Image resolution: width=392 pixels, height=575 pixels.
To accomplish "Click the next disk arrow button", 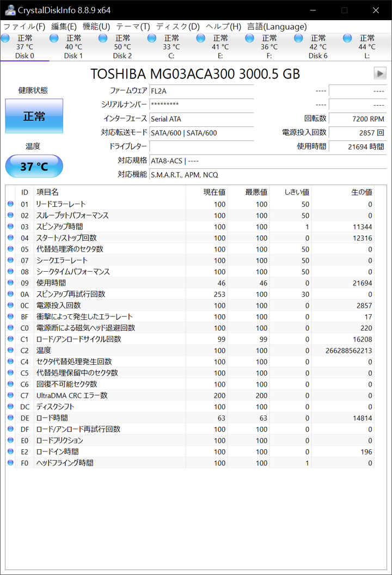I will pos(380,74).
